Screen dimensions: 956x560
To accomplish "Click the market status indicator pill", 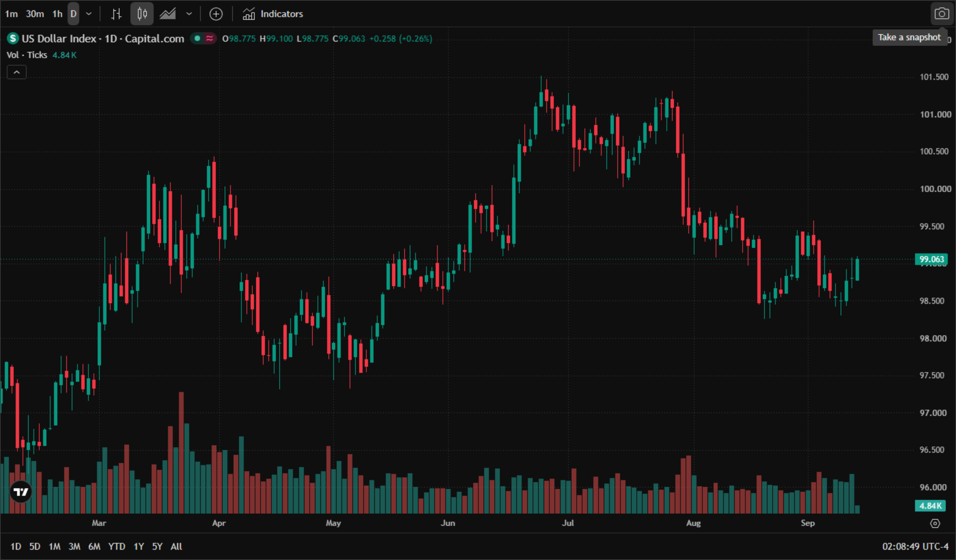I will click(x=203, y=38).
